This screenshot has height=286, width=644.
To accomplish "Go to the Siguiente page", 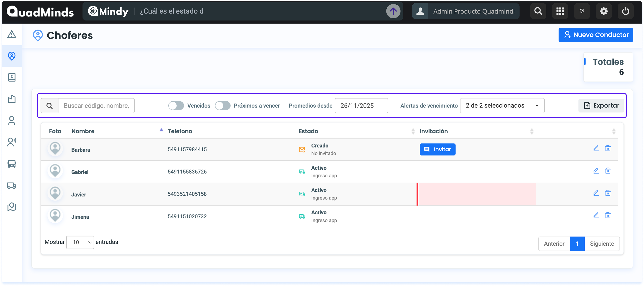I will click(x=602, y=244).
